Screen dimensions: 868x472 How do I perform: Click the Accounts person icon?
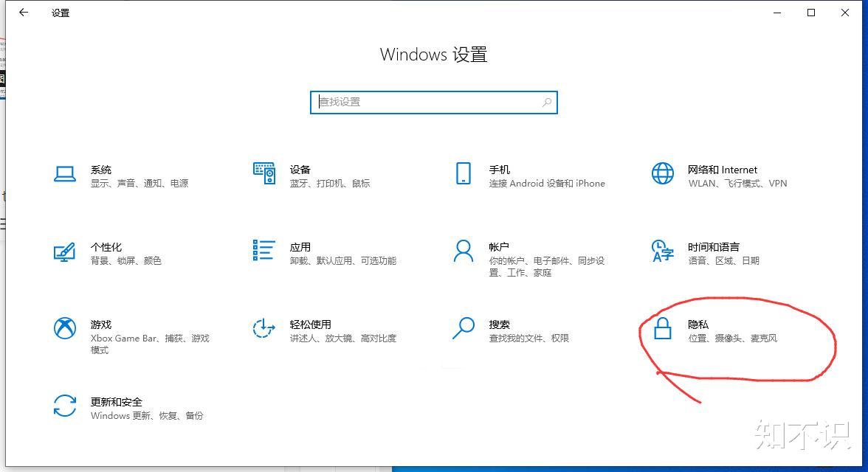point(464,251)
